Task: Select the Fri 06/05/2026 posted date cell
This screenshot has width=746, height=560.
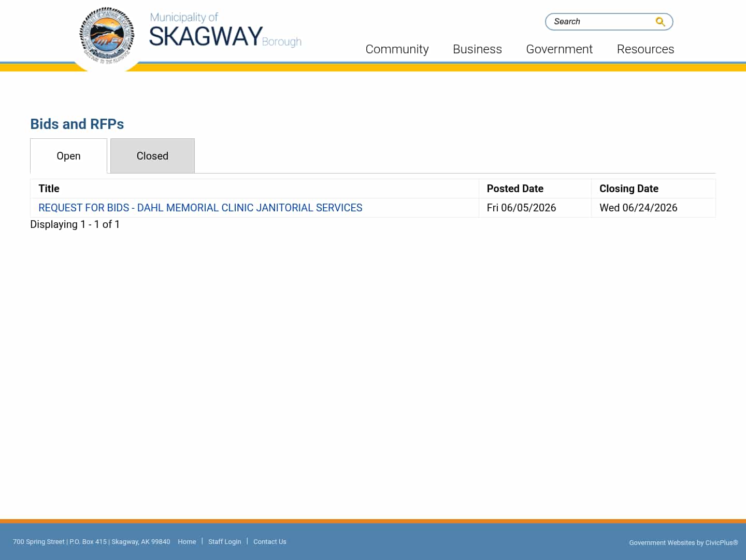Action: [x=535, y=208]
